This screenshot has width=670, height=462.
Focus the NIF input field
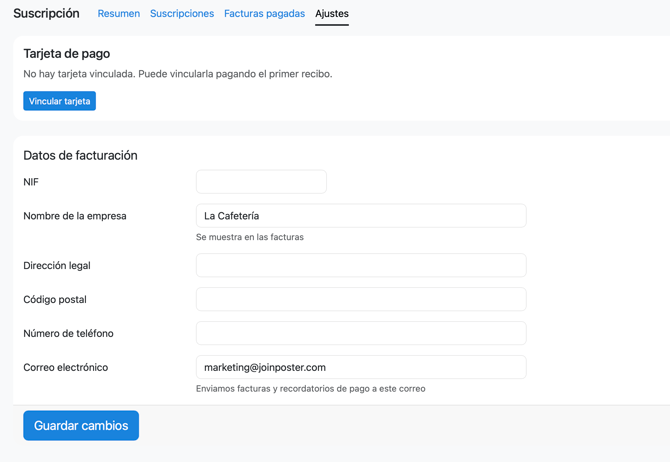[x=261, y=182]
